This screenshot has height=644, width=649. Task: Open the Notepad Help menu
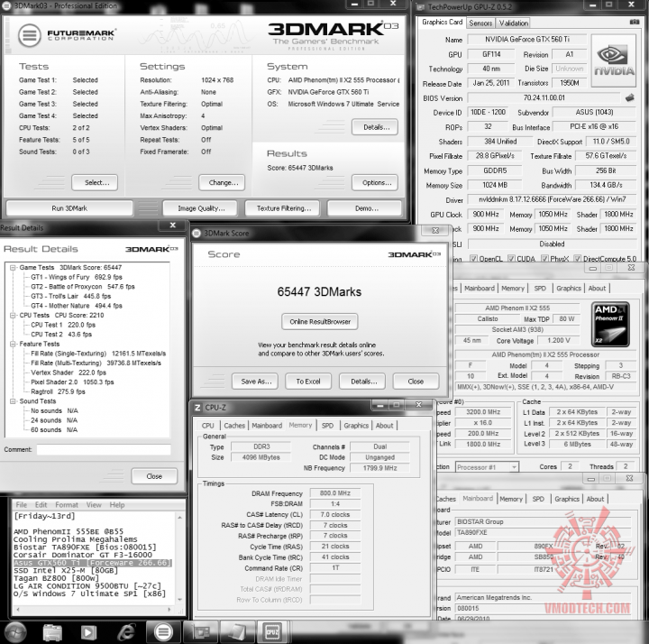tap(117, 505)
